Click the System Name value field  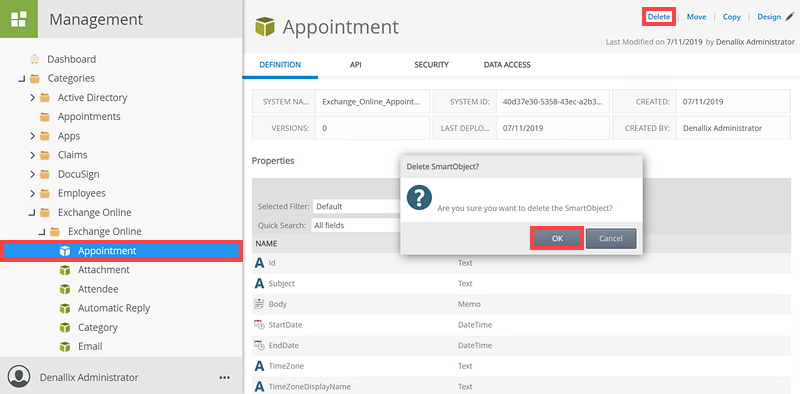coord(372,102)
